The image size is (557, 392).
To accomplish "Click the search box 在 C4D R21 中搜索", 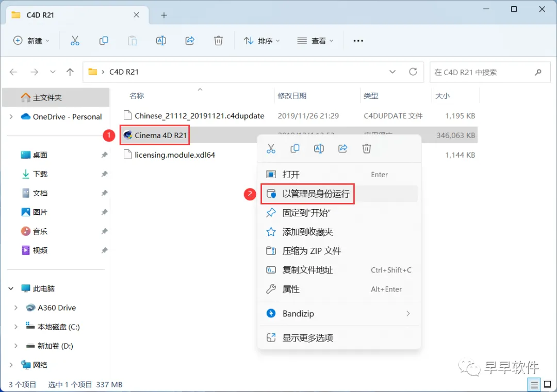I will (490, 72).
